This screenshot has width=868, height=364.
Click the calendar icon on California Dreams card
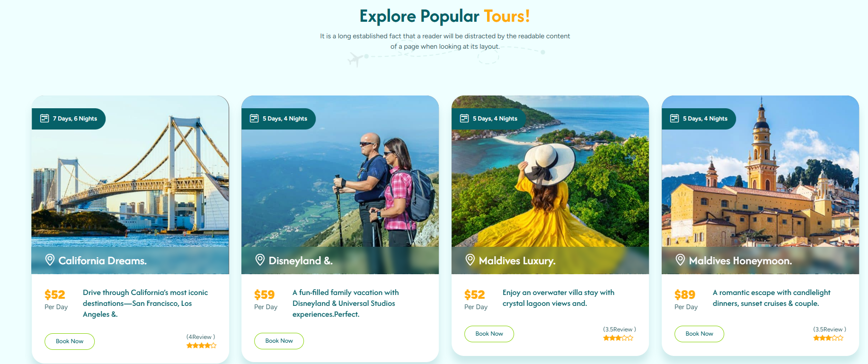(x=44, y=118)
